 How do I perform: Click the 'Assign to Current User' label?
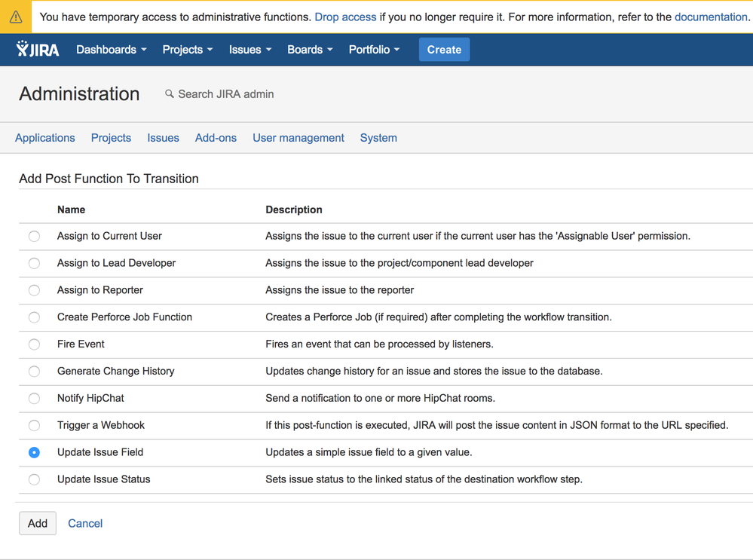tap(109, 236)
